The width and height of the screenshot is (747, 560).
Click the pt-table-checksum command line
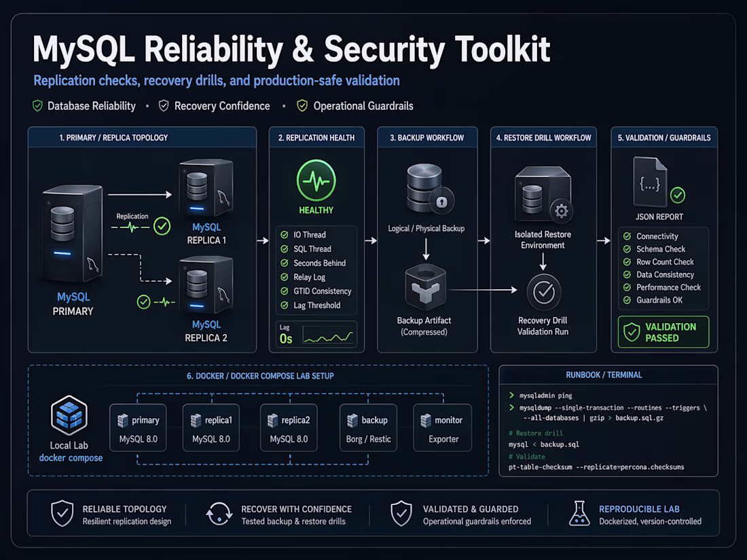(596, 467)
